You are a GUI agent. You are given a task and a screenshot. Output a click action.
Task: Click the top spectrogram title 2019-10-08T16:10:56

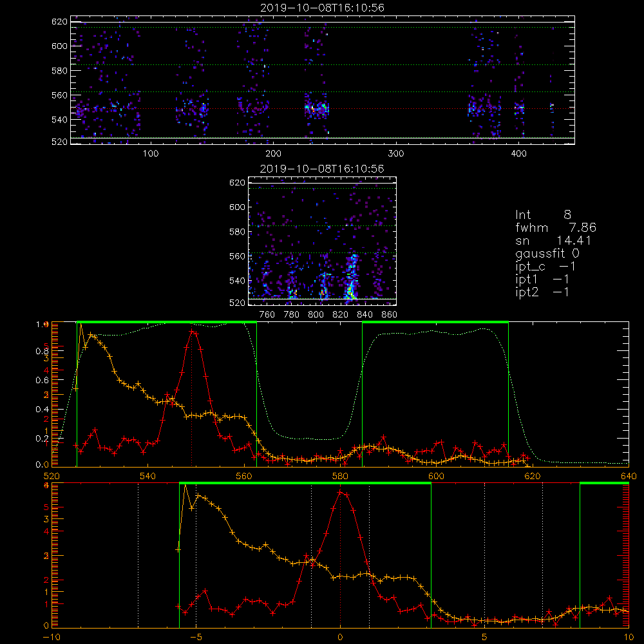pos(323,8)
